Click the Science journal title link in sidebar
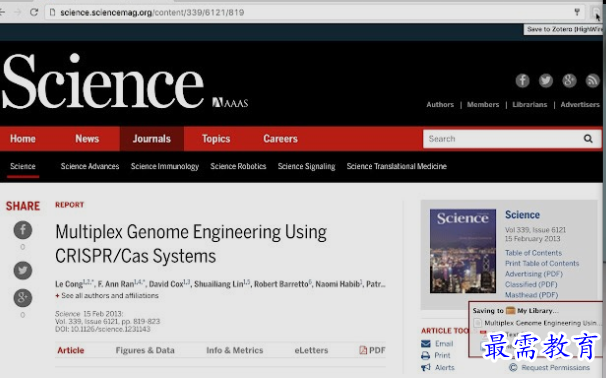 coord(522,215)
